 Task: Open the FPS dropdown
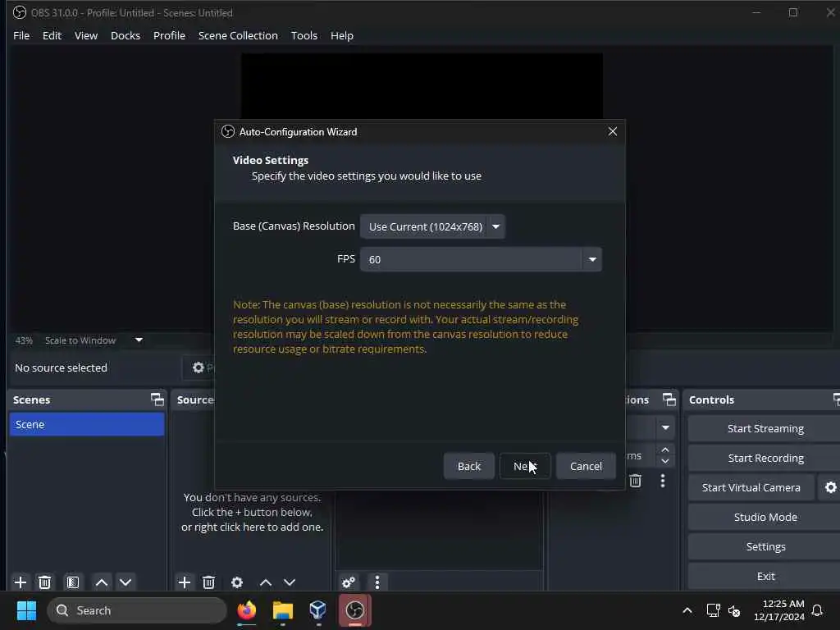click(x=481, y=259)
